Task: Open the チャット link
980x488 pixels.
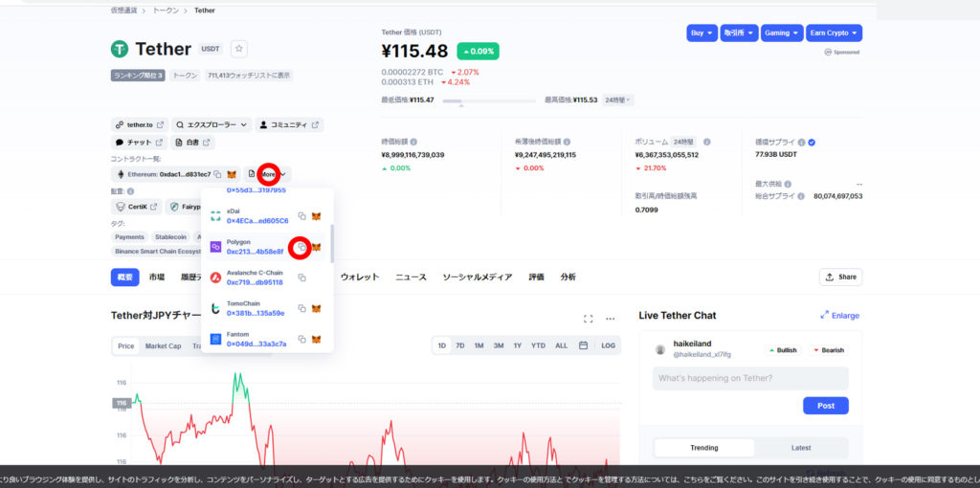Action: pos(140,143)
